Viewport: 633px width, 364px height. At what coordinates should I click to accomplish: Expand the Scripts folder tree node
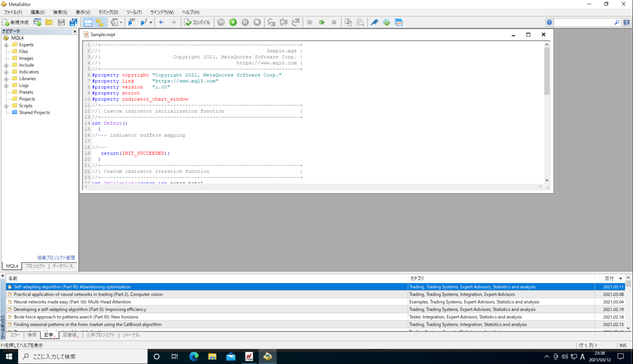pos(6,106)
